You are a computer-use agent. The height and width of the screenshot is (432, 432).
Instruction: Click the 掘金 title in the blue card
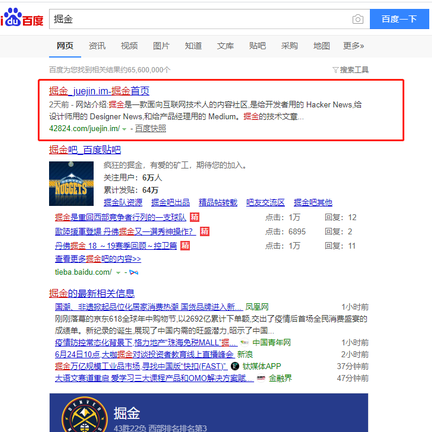127,413
